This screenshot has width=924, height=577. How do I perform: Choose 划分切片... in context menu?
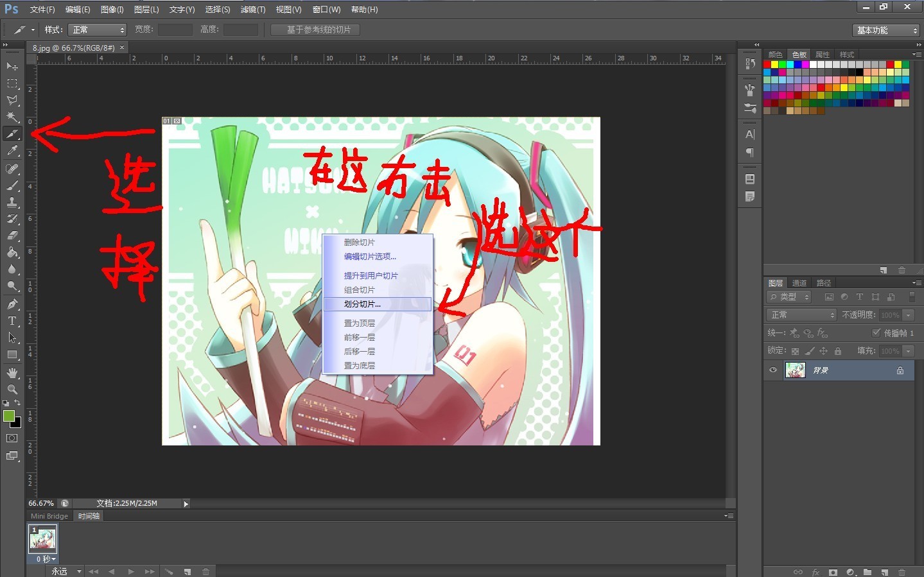pyautogui.click(x=377, y=304)
